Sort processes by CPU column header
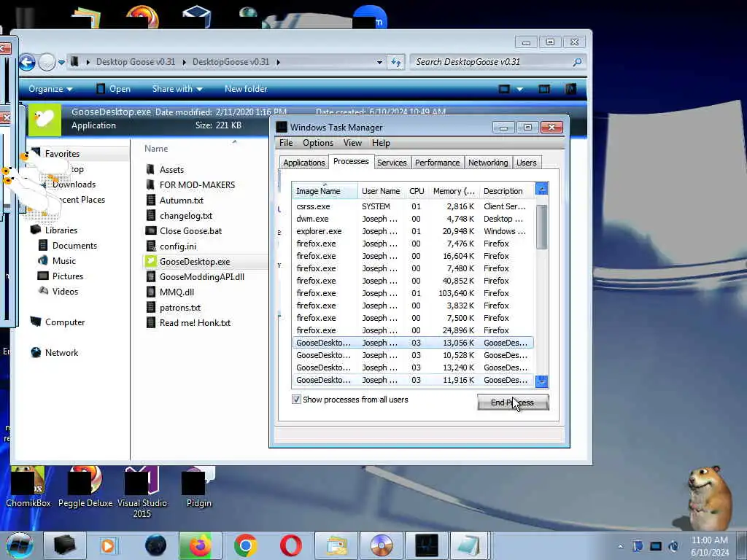Screen dimensions: 747x560 point(417,191)
